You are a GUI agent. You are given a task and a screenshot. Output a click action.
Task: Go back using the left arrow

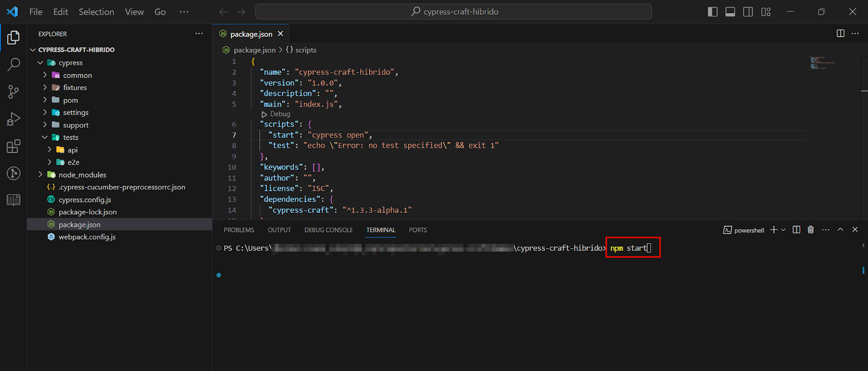tap(223, 12)
